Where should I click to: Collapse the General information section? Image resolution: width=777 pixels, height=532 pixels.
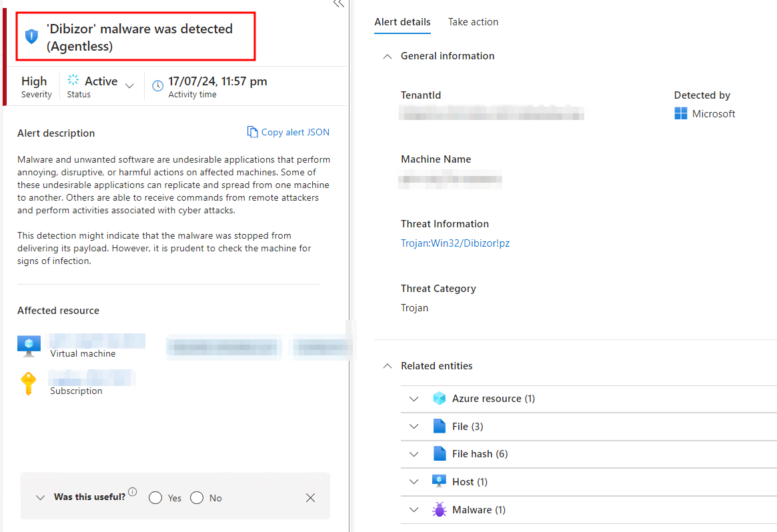387,57
